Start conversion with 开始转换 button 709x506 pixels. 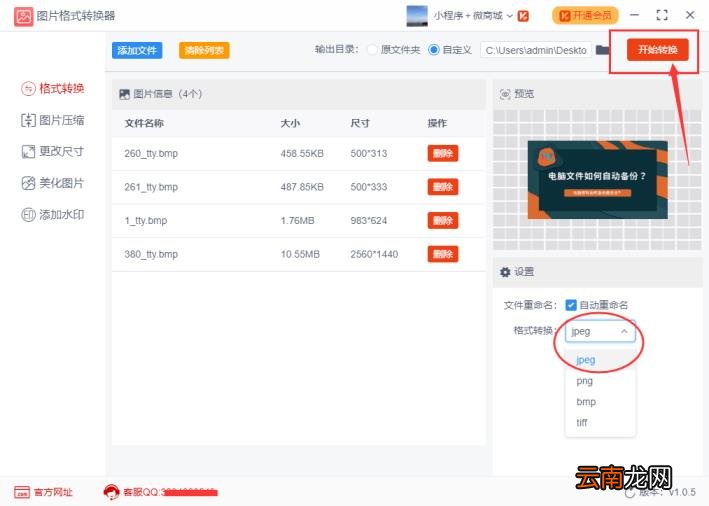pos(657,50)
